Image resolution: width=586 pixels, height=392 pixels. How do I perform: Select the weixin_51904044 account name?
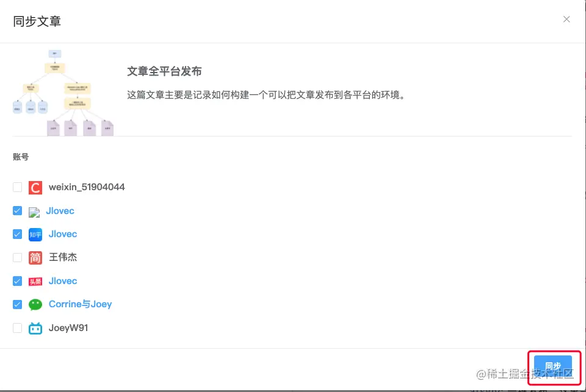click(x=87, y=187)
